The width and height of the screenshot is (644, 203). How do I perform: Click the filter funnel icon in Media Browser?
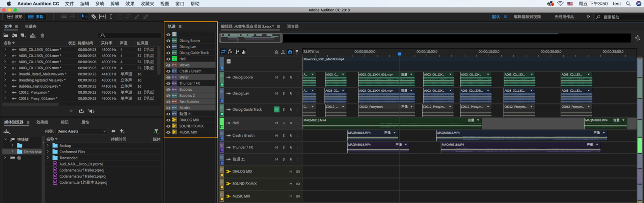pos(156,131)
